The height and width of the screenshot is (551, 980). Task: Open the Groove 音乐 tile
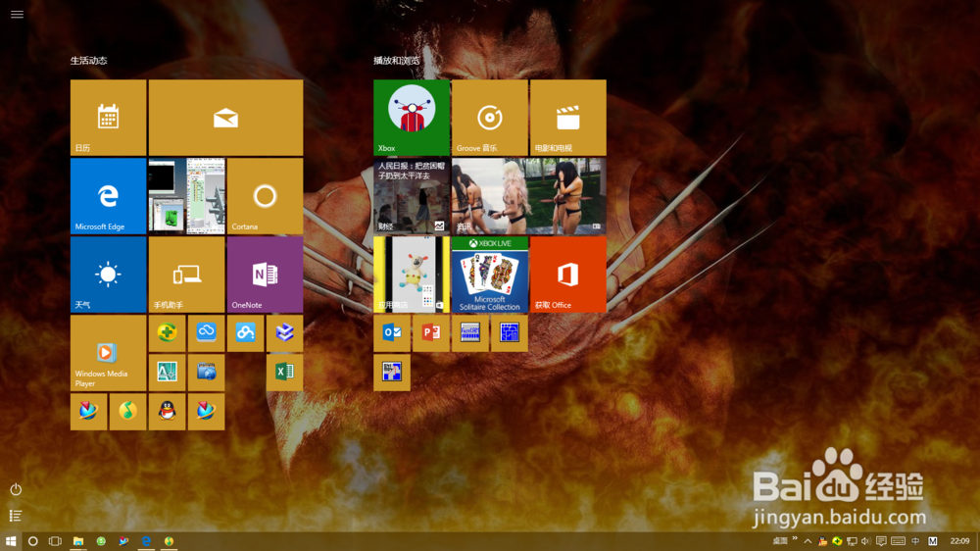(490, 118)
